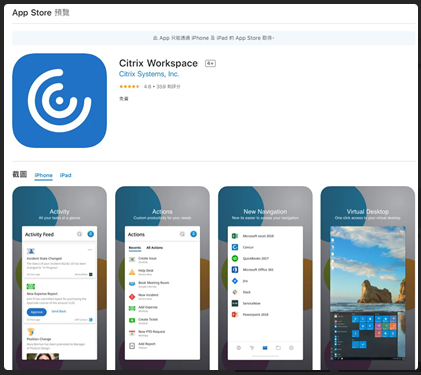Click the green Create Ticket icon
Image resolution: width=421 pixels, height=375 pixels.
click(x=132, y=320)
